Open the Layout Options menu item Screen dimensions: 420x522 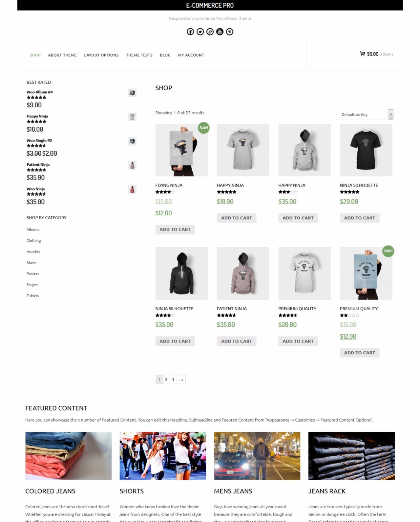[x=101, y=55]
